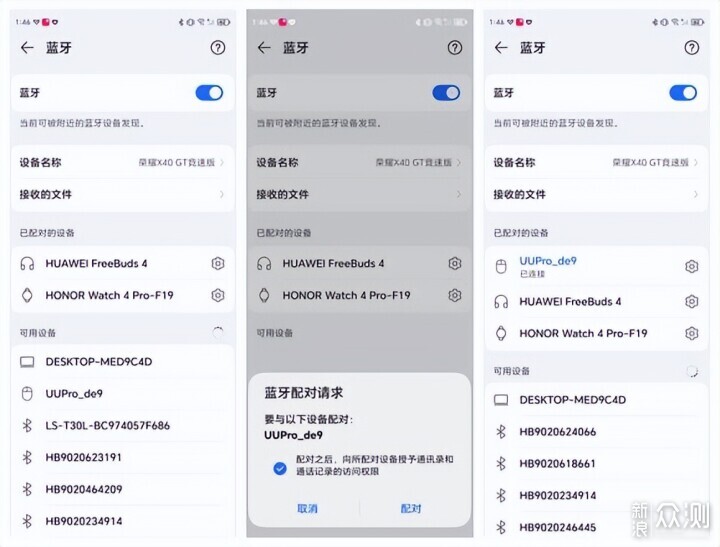The height and width of the screenshot is (547, 720).
Task: Select UUPro_de9 in left available devices
Action: click(123, 394)
